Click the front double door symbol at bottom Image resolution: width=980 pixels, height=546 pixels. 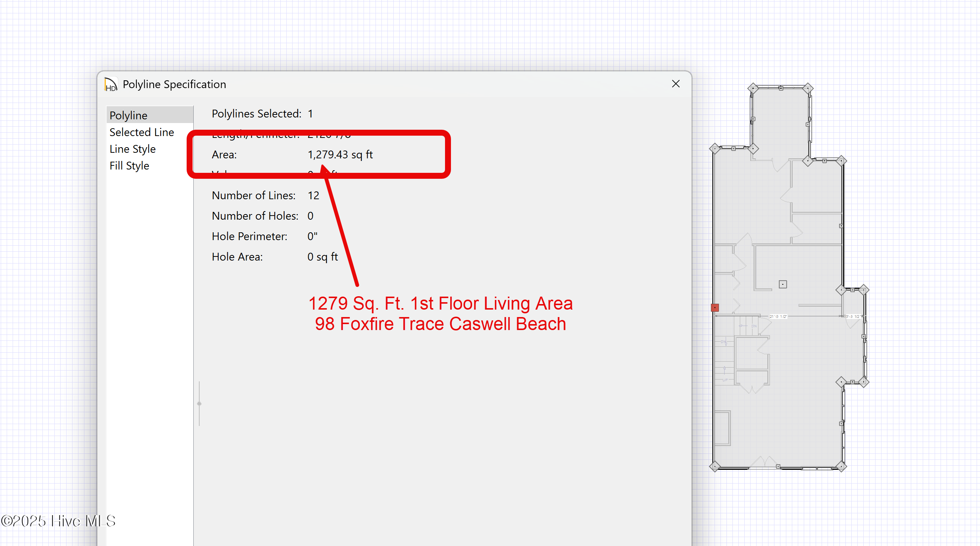coord(765,462)
